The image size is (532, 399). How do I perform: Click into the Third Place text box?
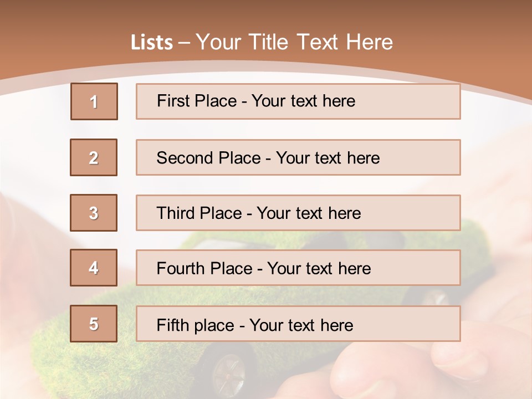point(298,213)
